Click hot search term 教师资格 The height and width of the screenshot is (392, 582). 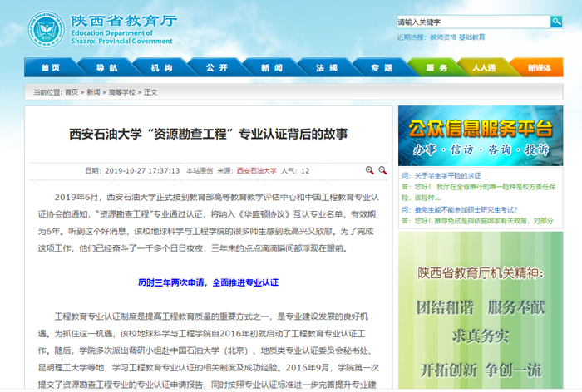[443, 37]
